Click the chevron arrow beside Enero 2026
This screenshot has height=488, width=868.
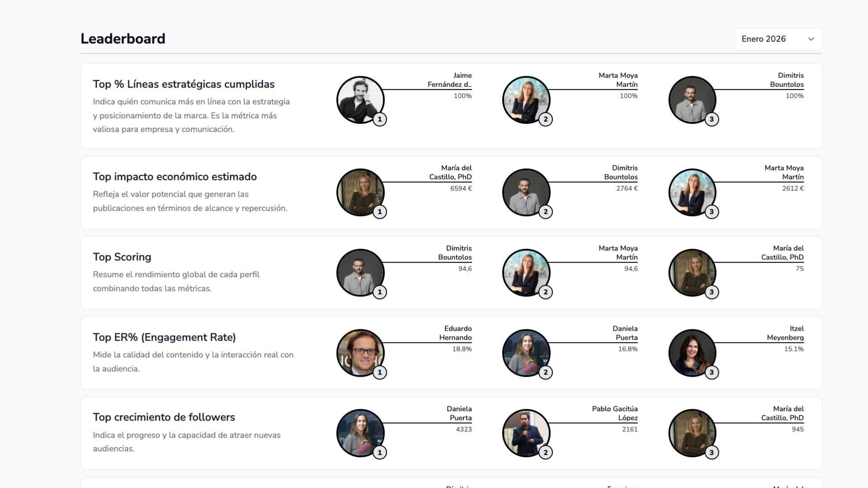pyautogui.click(x=811, y=39)
